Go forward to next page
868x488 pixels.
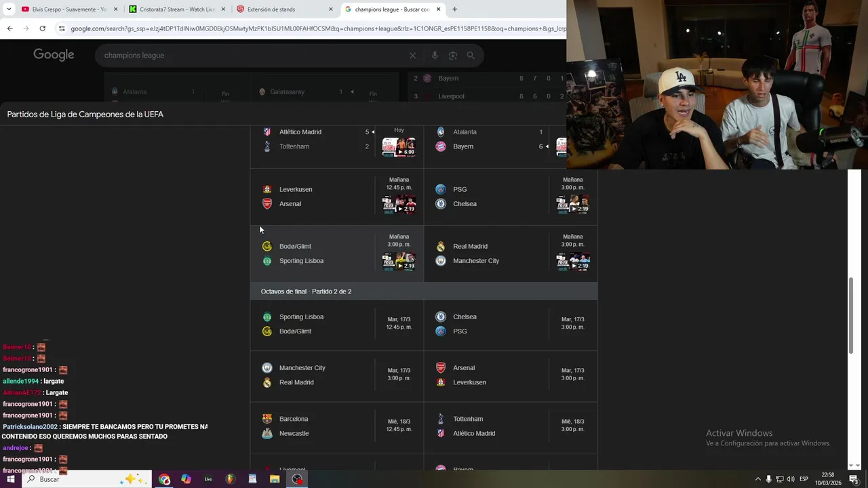point(26,28)
